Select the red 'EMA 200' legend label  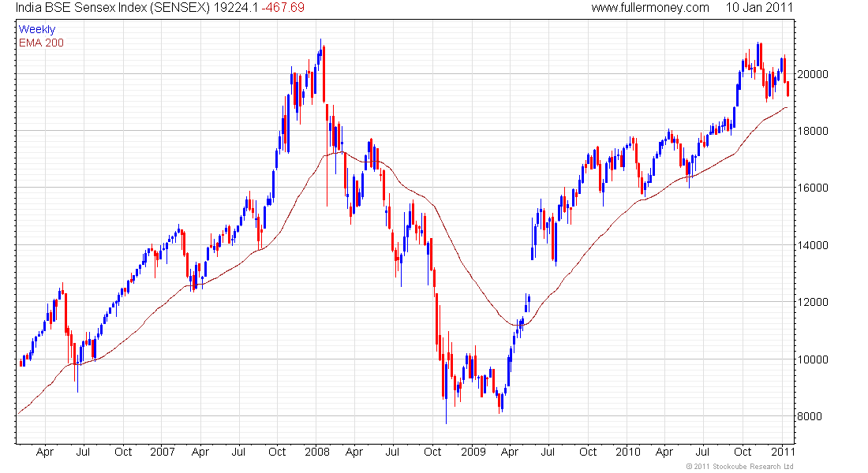click(41, 43)
